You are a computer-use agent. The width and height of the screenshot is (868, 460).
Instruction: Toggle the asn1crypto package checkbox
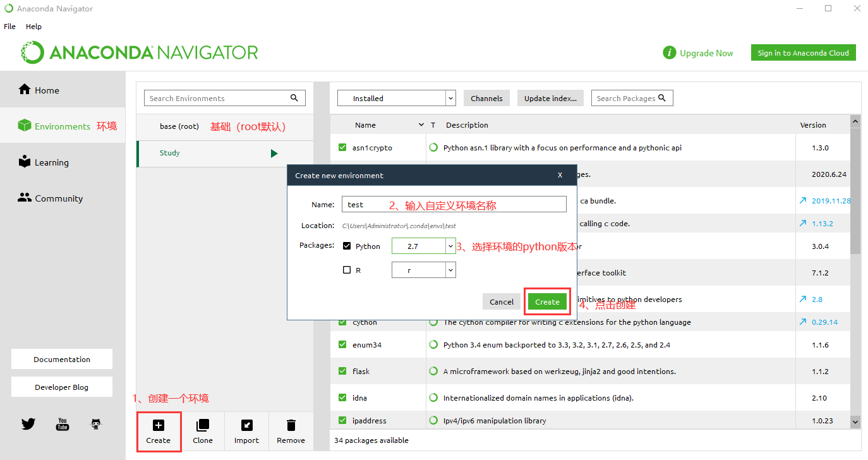tap(342, 147)
